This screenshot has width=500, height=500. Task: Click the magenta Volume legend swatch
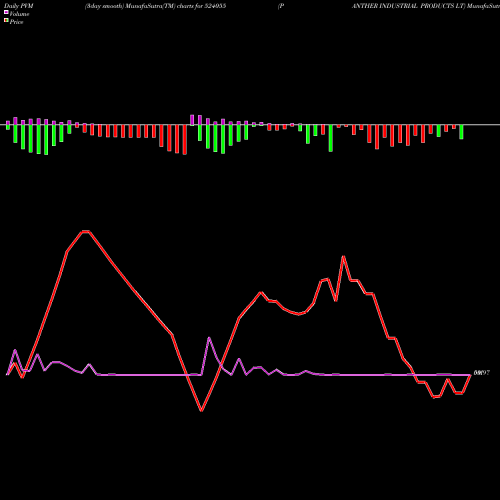(x=6, y=12)
